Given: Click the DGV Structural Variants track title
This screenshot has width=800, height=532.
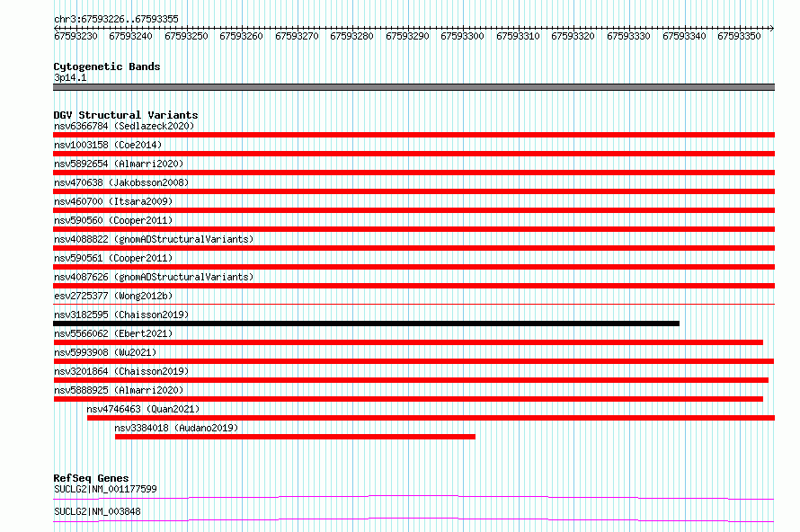Looking at the screenshot, I should [x=126, y=115].
